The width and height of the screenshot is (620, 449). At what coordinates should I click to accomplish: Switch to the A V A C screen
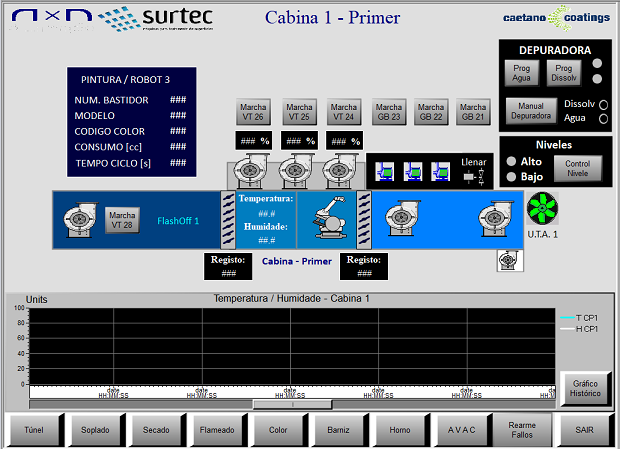[x=462, y=430]
